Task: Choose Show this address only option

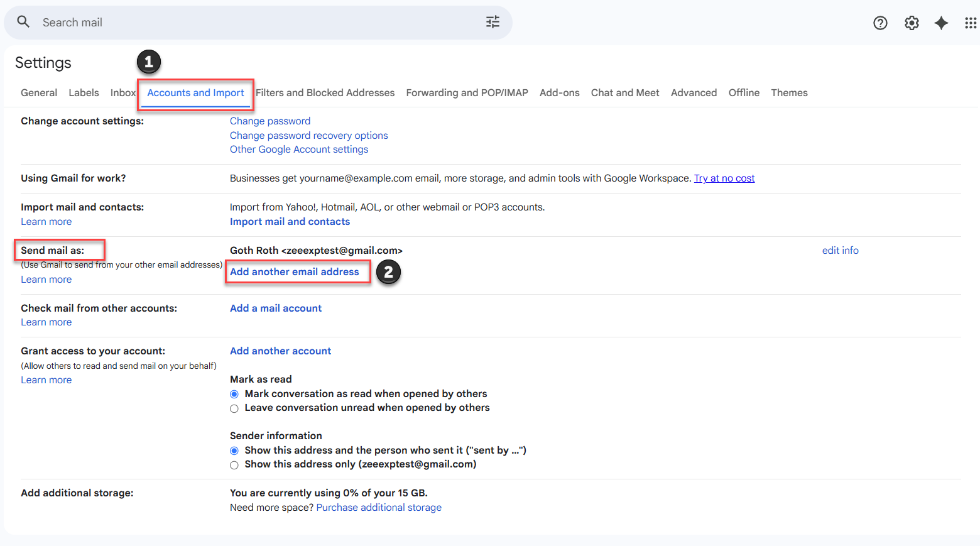Action: tap(234, 465)
